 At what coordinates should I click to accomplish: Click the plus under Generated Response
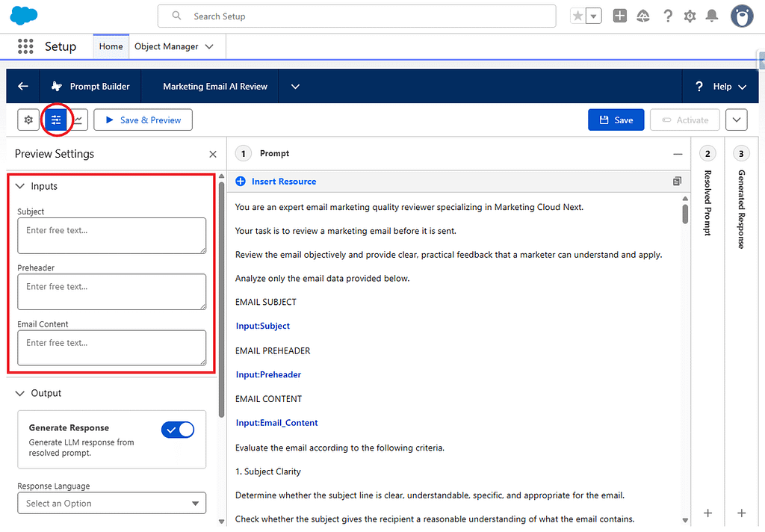pos(742,513)
